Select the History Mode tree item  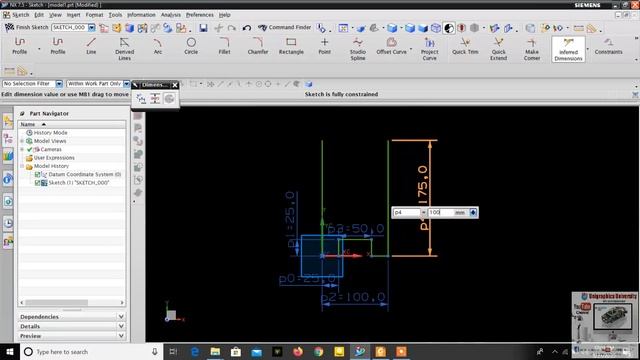click(50, 133)
